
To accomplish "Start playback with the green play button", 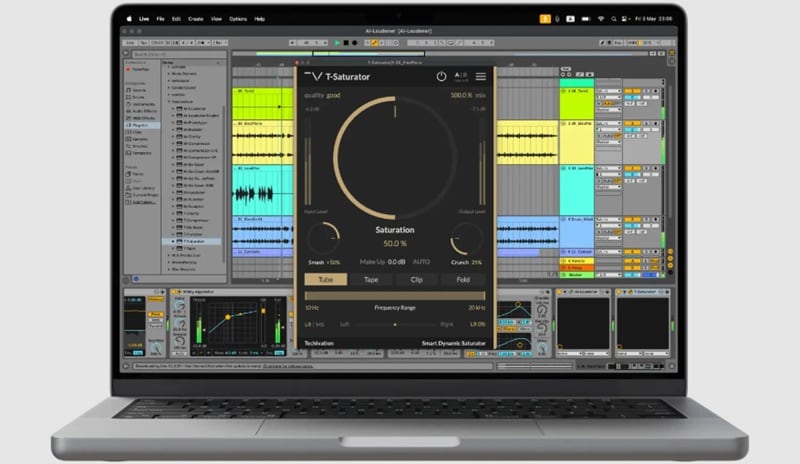I will point(337,43).
